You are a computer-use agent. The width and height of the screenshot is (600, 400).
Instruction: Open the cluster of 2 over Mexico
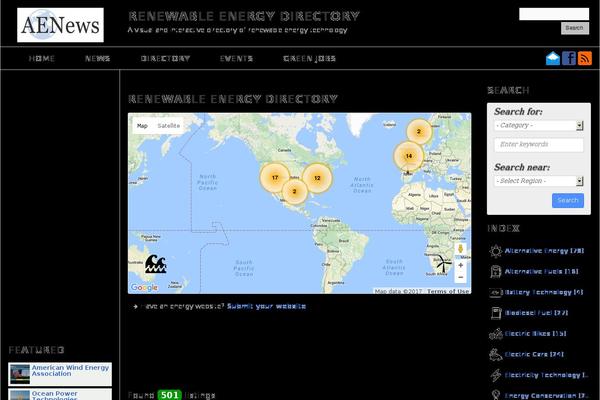[294, 191]
